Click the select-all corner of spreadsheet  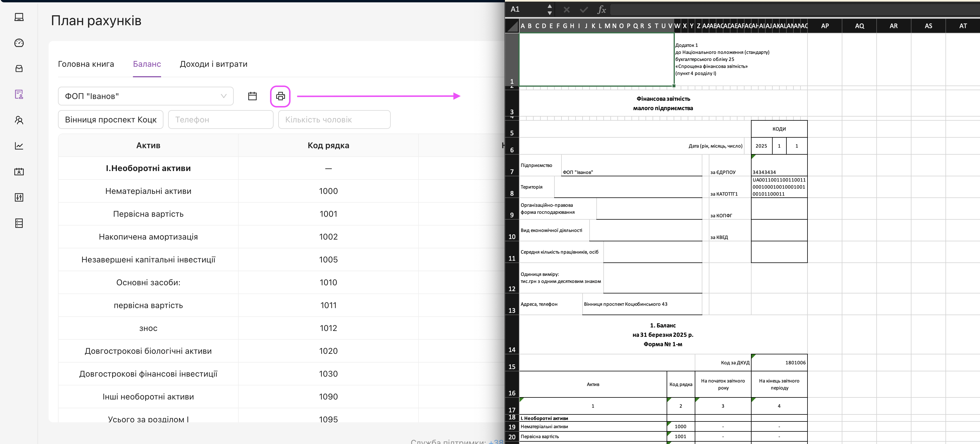(x=513, y=26)
